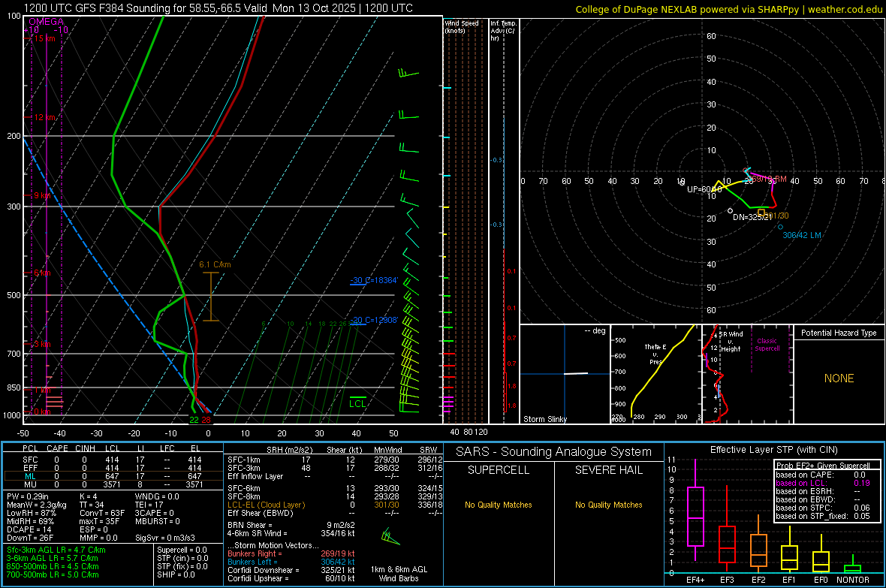Click the LowRH = 87% value
886x588 pixels.
(x=32, y=514)
